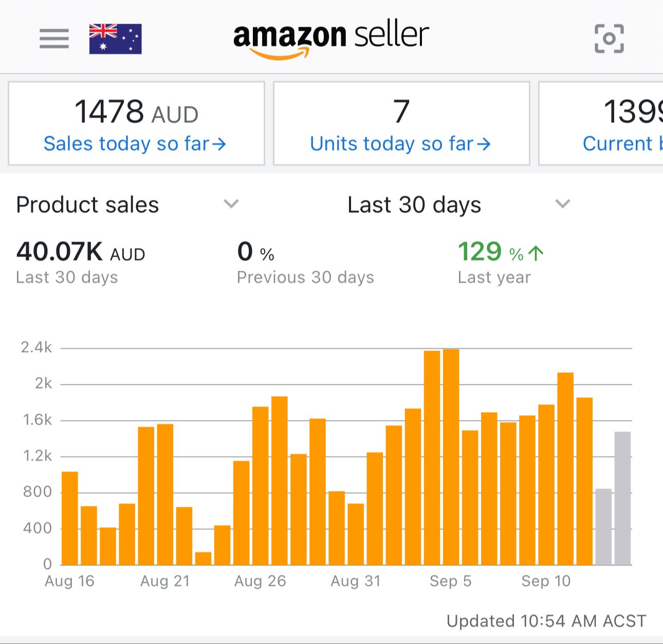Open the hamburger navigation menu
Image resolution: width=663 pixels, height=644 pixels.
54,39
